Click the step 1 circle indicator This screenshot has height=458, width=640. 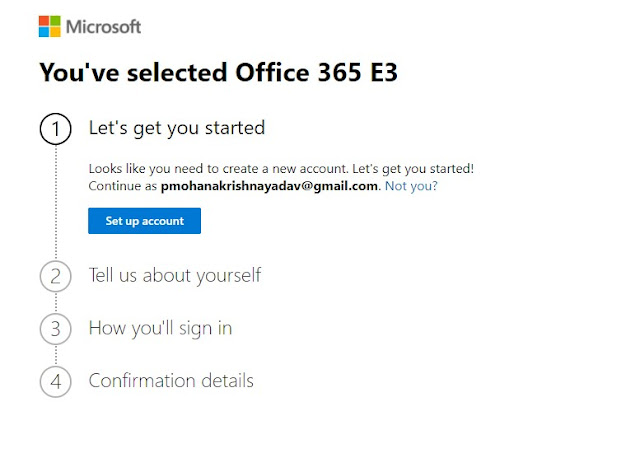pyautogui.click(x=56, y=129)
